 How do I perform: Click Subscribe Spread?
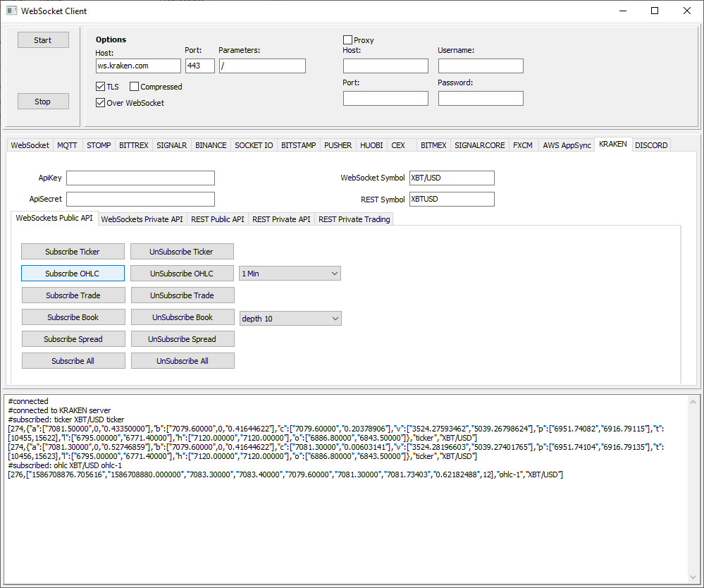click(x=73, y=339)
